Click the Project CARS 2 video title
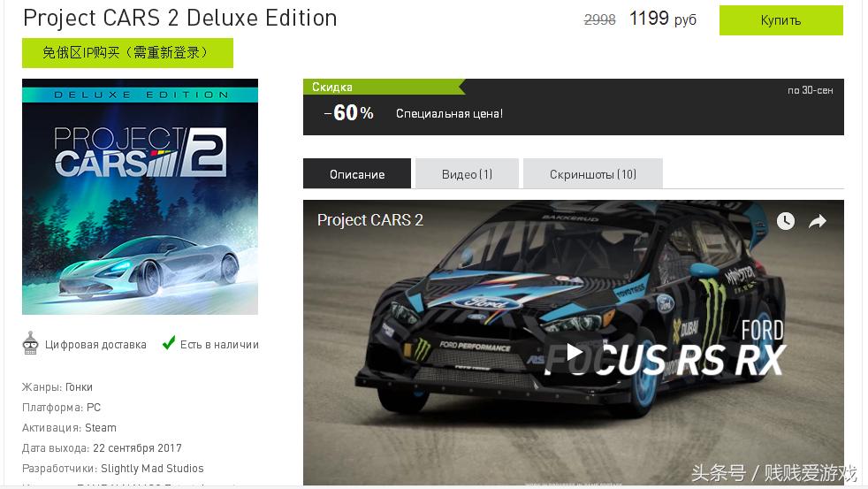Viewport: 868px width, 489px height. tap(369, 220)
